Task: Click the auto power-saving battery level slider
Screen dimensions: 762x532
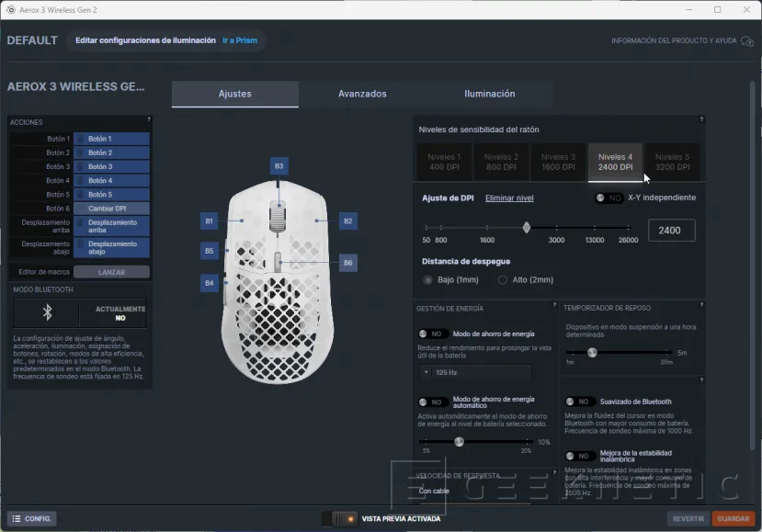Action: tap(459, 442)
